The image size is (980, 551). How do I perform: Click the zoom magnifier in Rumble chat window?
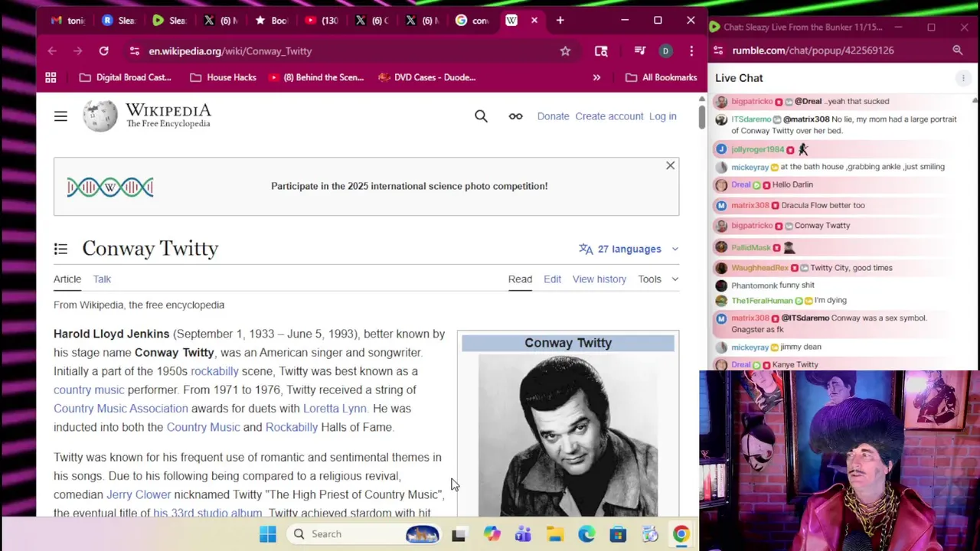click(x=957, y=51)
